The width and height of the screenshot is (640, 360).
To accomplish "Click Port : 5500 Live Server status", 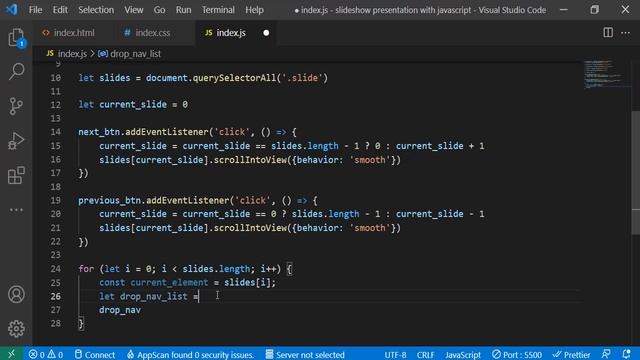I will point(517,354).
